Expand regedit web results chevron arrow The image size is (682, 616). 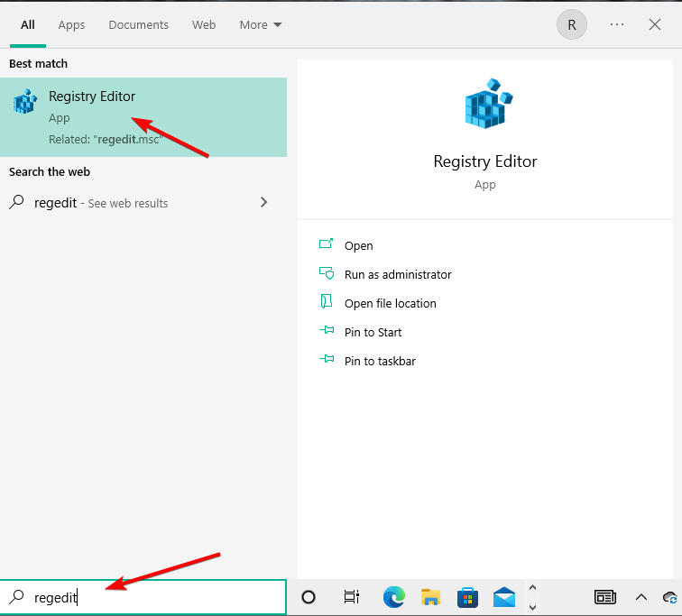[263, 202]
